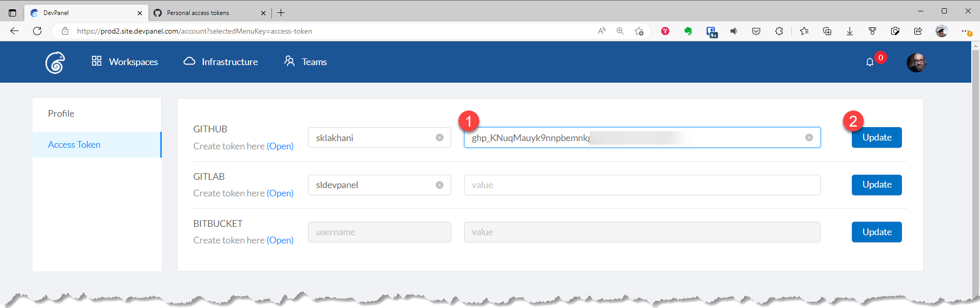Add this page to favorites

pyautogui.click(x=639, y=31)
